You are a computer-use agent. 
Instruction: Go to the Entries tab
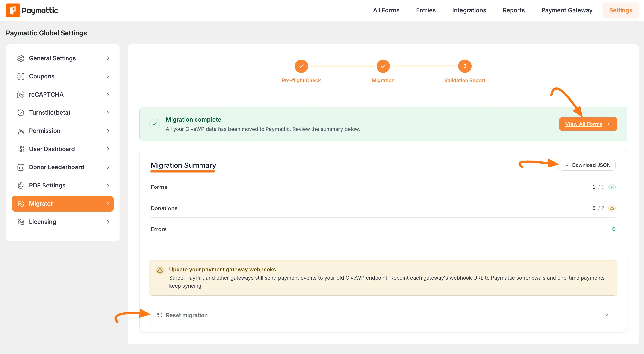(x=425, y=10)
